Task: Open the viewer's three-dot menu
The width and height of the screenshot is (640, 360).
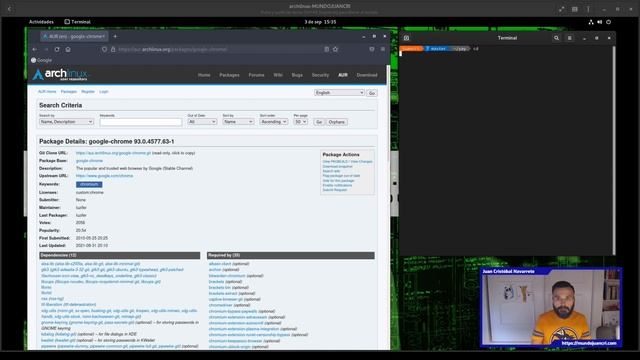Action: point(588,9)
